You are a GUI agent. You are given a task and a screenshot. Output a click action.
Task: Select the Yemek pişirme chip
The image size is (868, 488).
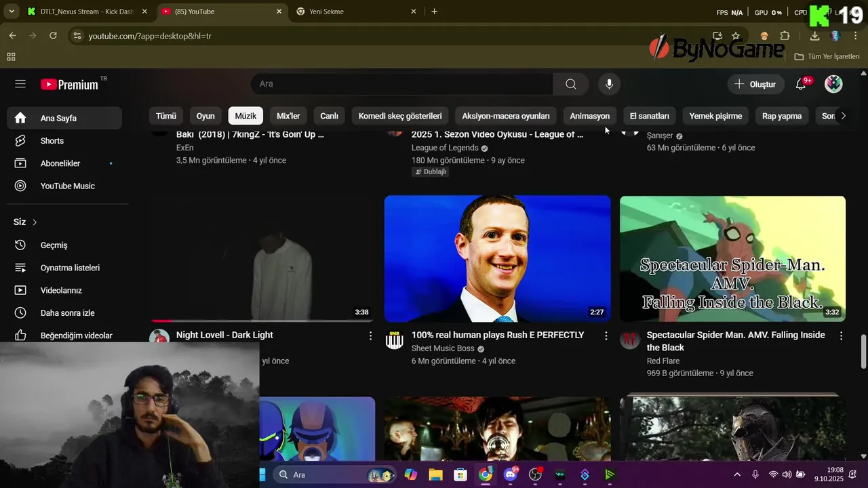pyautogui.click(x=715, y=116)
